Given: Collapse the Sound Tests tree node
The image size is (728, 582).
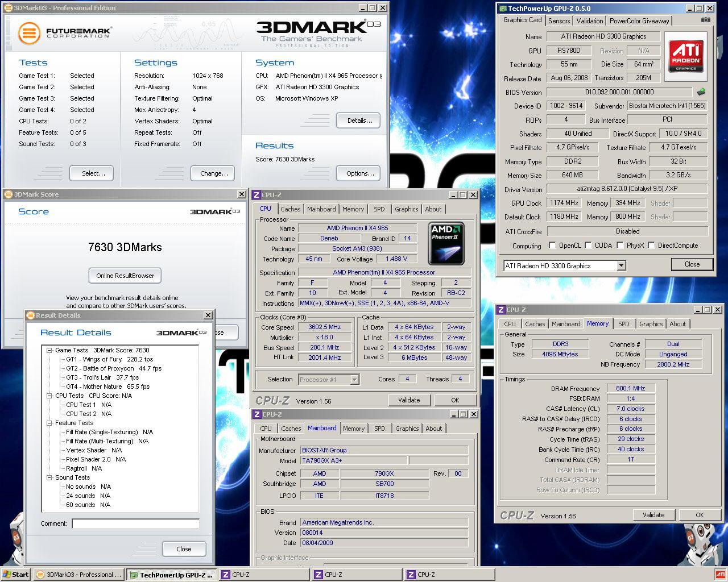Looking at the screenshot, I should [x=49, y=477].
